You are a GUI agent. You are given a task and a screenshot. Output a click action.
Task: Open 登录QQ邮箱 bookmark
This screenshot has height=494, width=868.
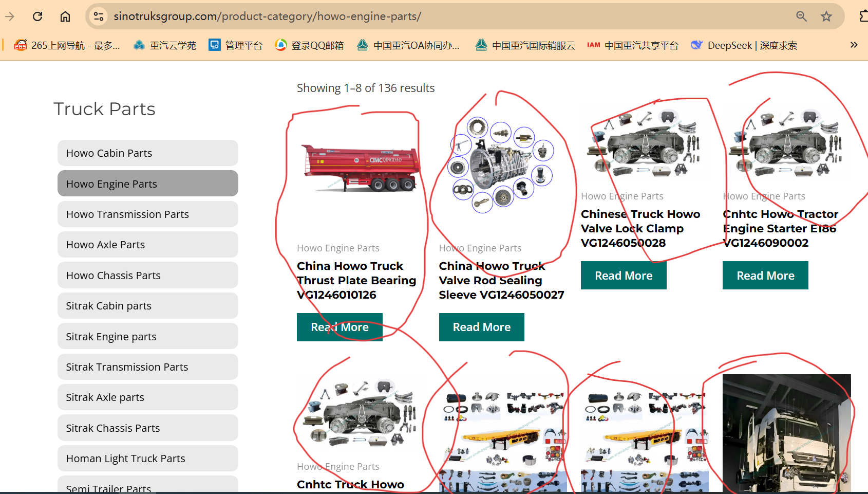pyautogui.click(x=309, y=45)
